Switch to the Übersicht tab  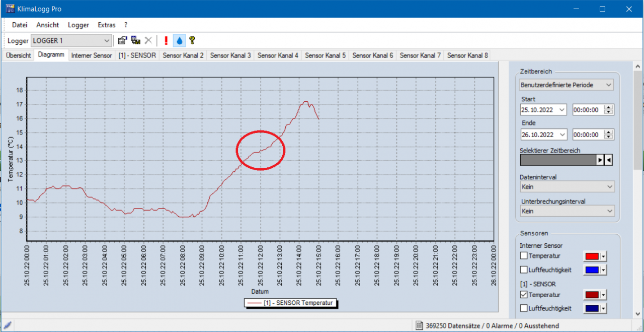[19, 55]
